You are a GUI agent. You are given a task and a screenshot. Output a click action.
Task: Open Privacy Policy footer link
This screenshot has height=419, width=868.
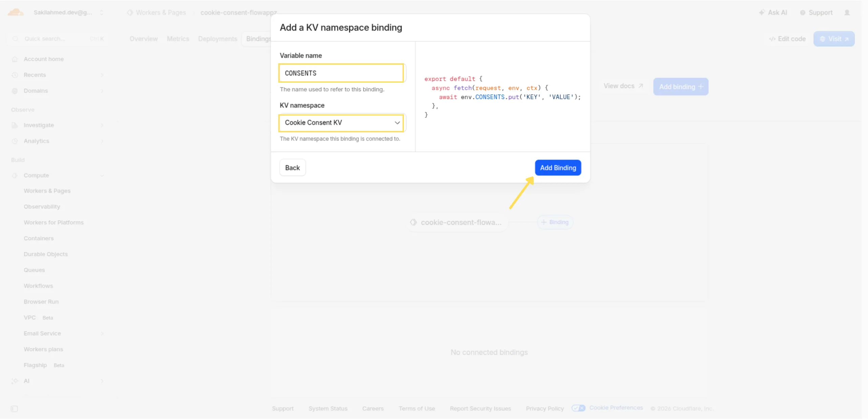tap(545, 408)
